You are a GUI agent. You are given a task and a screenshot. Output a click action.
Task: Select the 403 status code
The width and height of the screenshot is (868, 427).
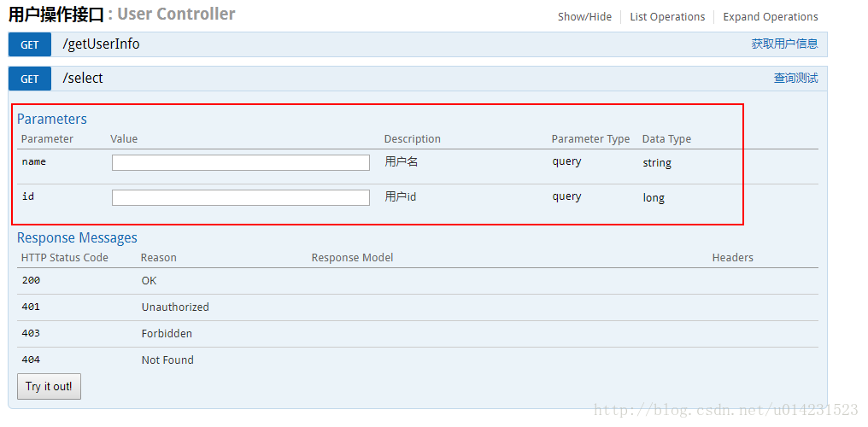(x=31, y=333)
